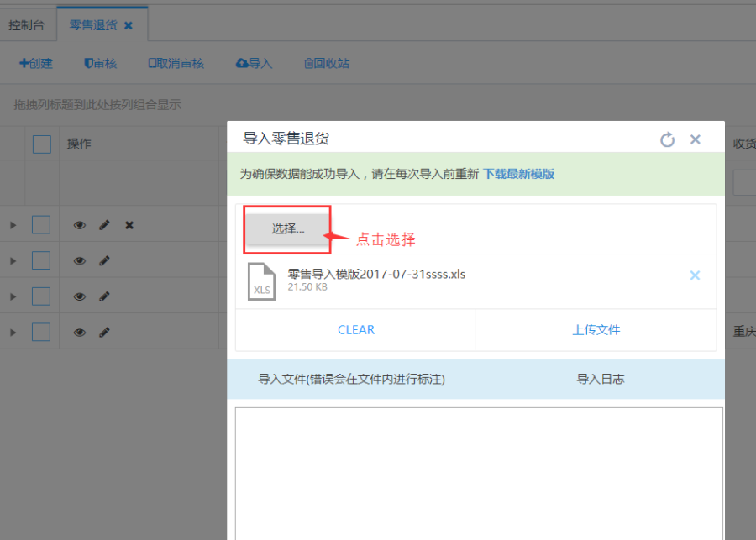Image resolution: width=756 pixels, height=540 pixels.
Task: Click the 下载最新模版 link
Action: pos(518,174)
